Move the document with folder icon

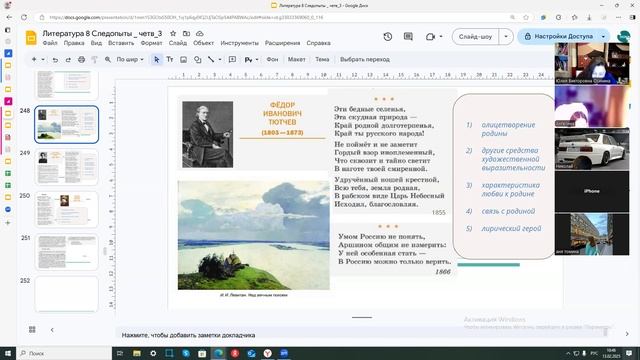pos(186,33)
